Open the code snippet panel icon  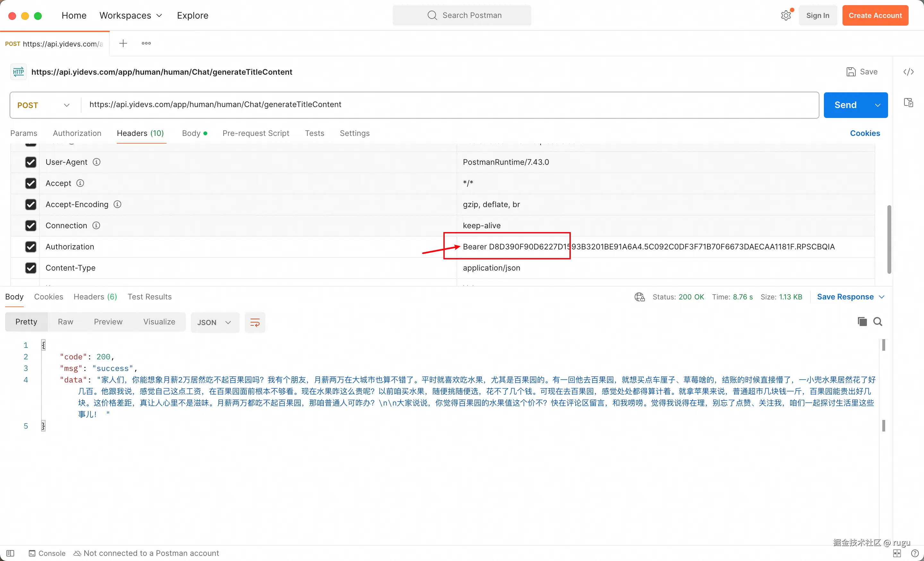(908, 71)
